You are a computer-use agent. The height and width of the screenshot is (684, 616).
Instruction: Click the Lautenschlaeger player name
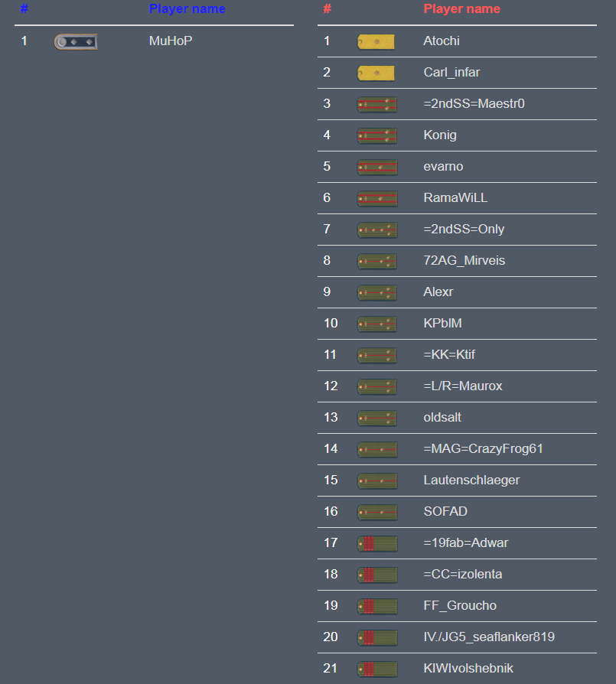[x=471, y=480]
